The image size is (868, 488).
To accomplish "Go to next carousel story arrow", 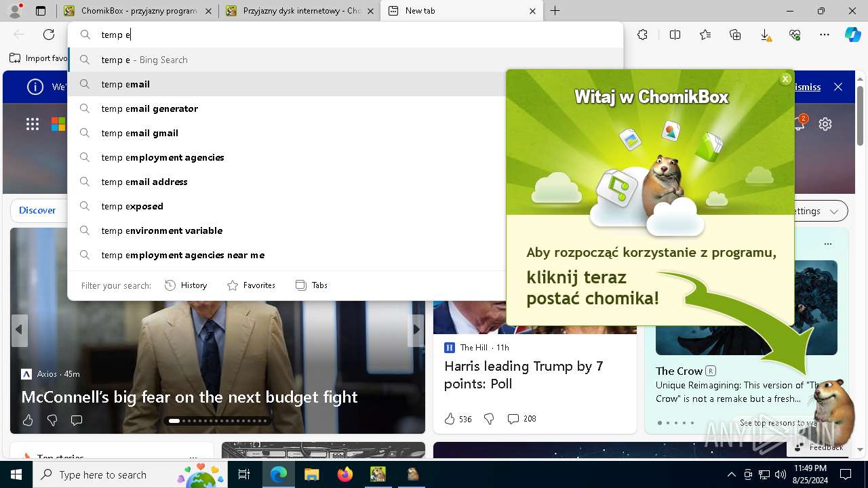I will pos(416,330).
